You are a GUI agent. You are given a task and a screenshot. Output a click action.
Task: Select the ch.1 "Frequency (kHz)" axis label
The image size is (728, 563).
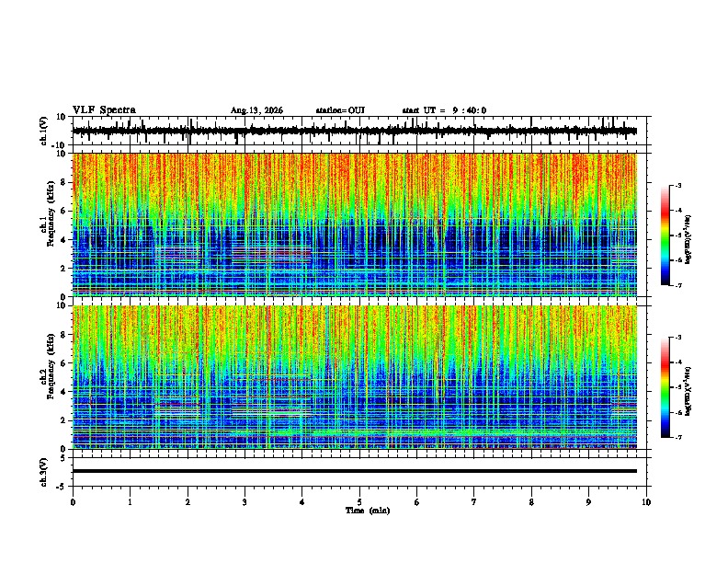[x=51, y=214]
